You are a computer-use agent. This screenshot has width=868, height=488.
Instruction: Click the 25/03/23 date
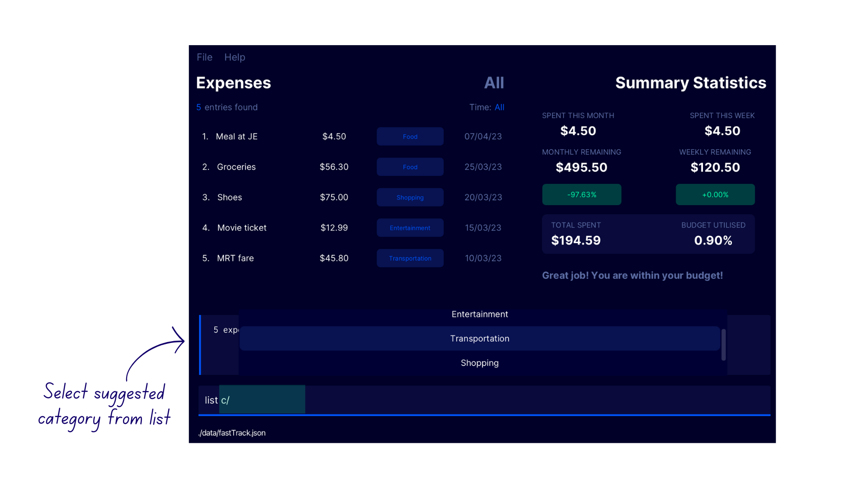pyautogui.click(x=483, y=167)
